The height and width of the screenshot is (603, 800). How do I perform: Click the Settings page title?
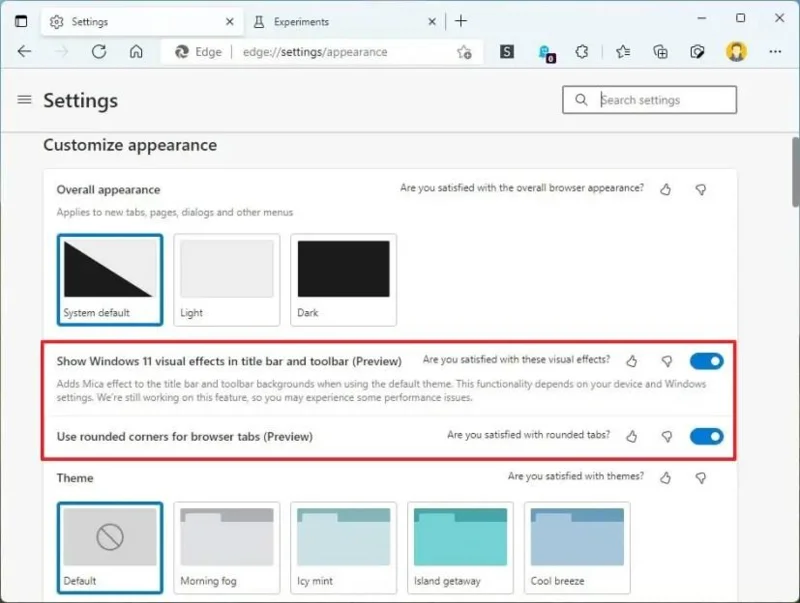pos(81,100)
